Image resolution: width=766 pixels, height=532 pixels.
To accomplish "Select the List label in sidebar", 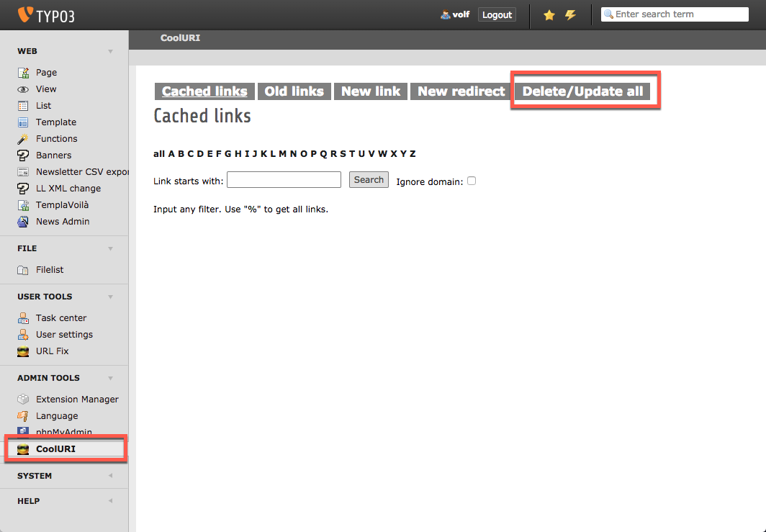I will point(43,106).
